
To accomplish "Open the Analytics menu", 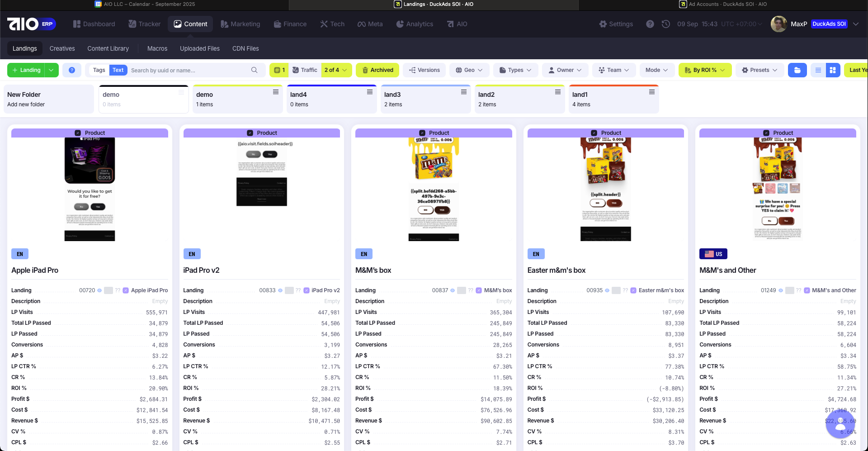I will click(x=415, y=24).
